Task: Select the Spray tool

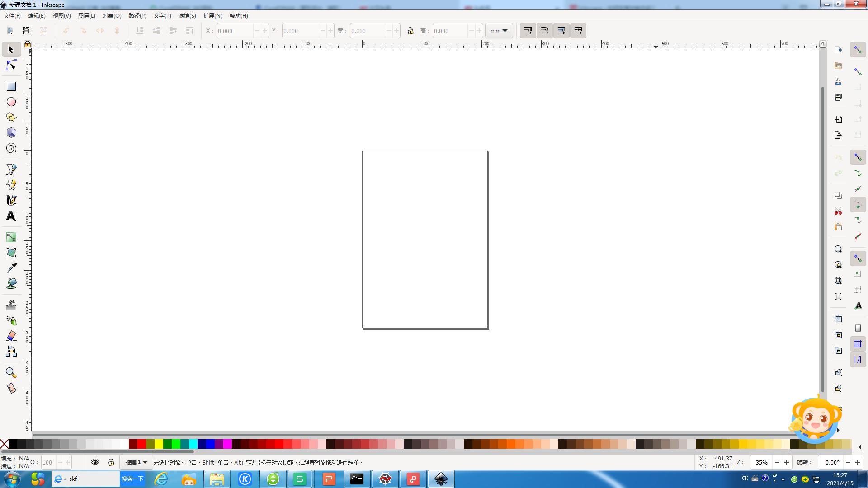Action: pyautogui.click(x=11, y=320)
